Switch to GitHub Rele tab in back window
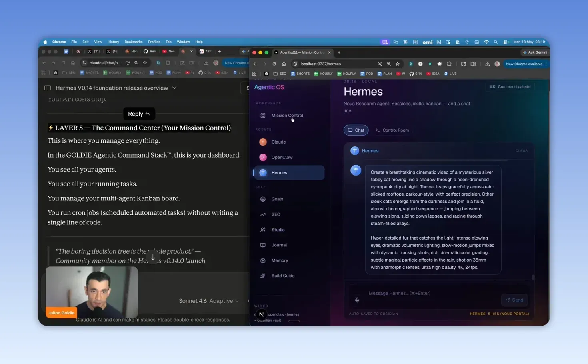588x364 pixels. (150, 52)
